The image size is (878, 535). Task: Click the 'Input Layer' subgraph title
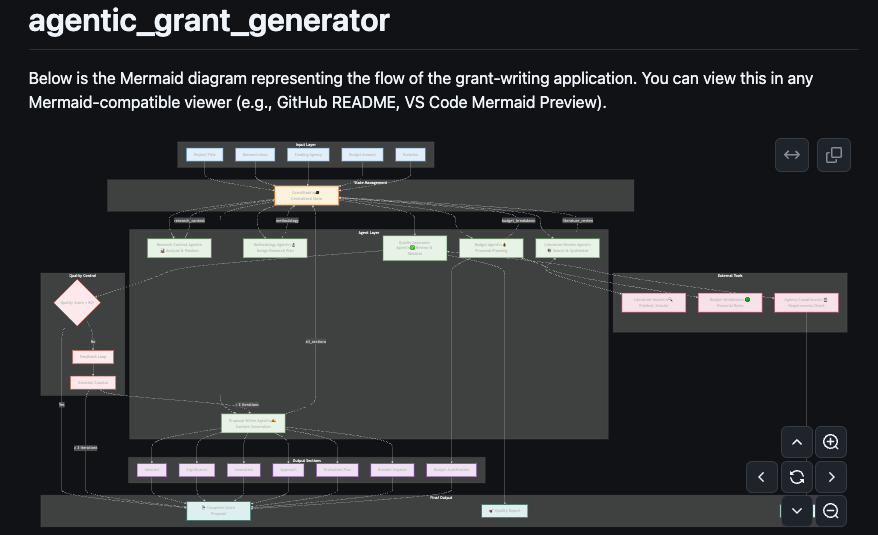[306, 145]
